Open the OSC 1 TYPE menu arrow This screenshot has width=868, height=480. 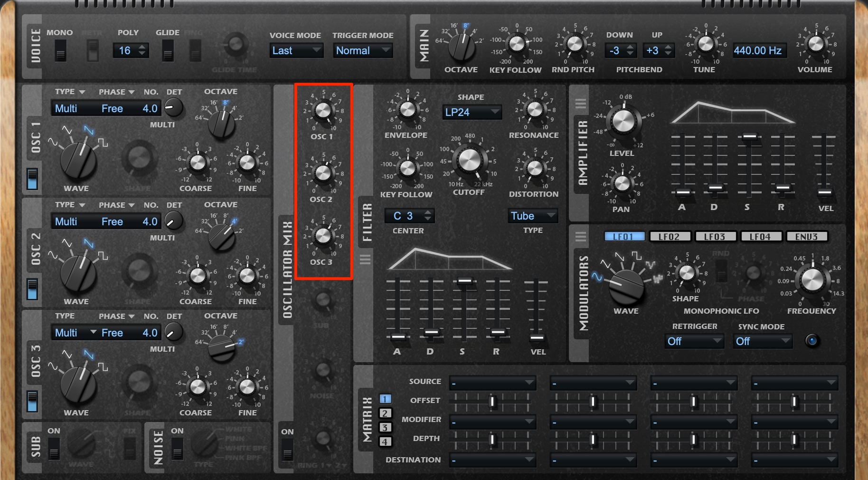82,92
